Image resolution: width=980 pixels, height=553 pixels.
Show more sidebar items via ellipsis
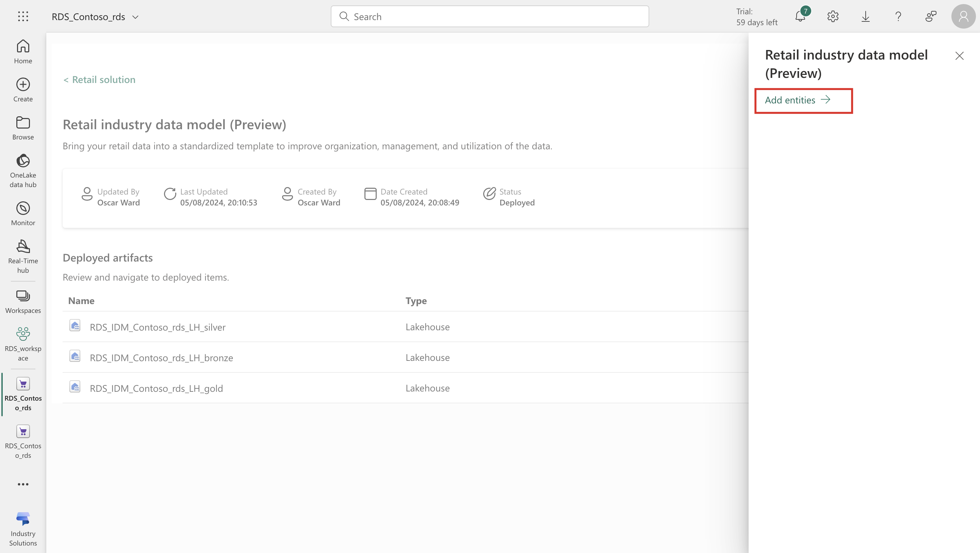point(23,484)
